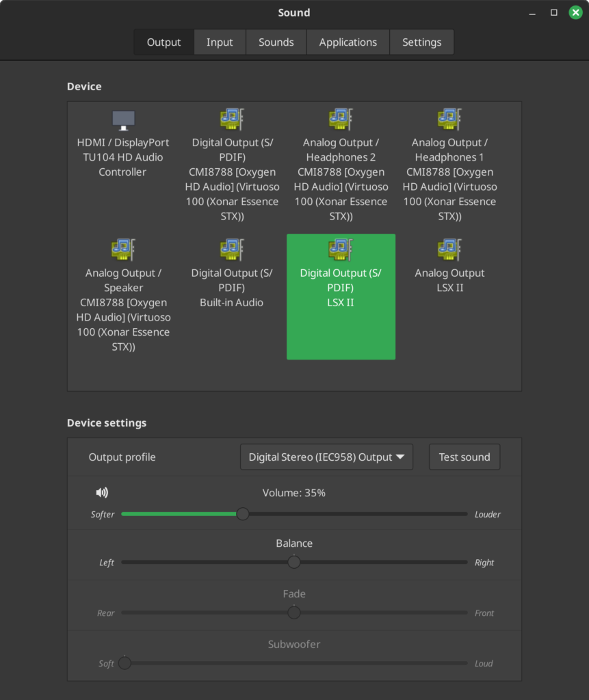Open the Settings tab

pos(421,42)
